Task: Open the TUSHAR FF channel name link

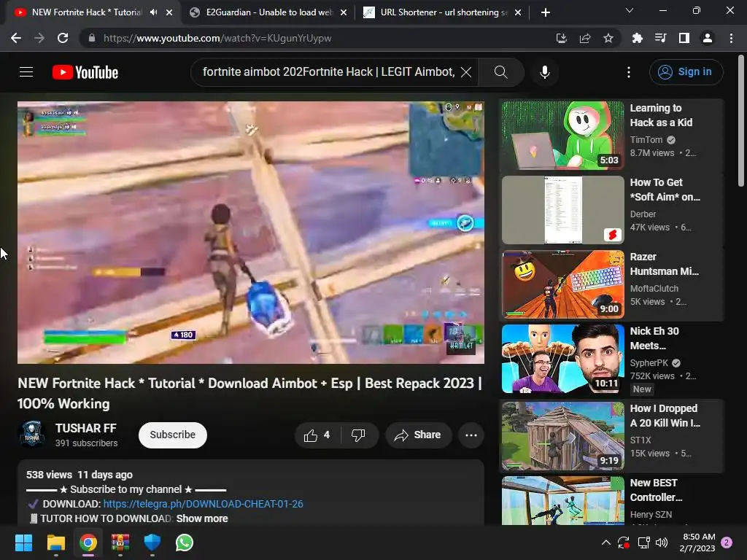Action: click(86, 428)
